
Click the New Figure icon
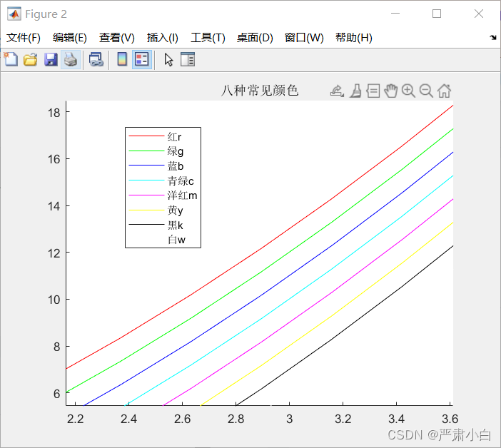click(11, 59)
